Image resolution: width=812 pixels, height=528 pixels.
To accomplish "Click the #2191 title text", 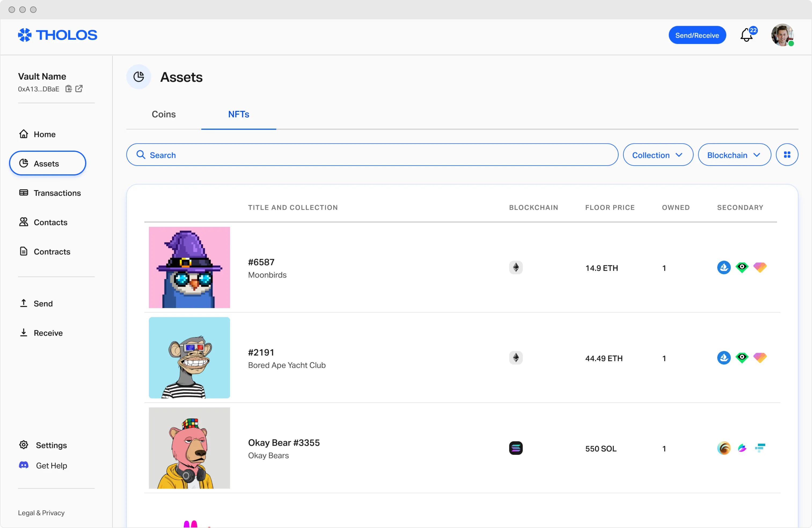I will click(x=261, y=352).
